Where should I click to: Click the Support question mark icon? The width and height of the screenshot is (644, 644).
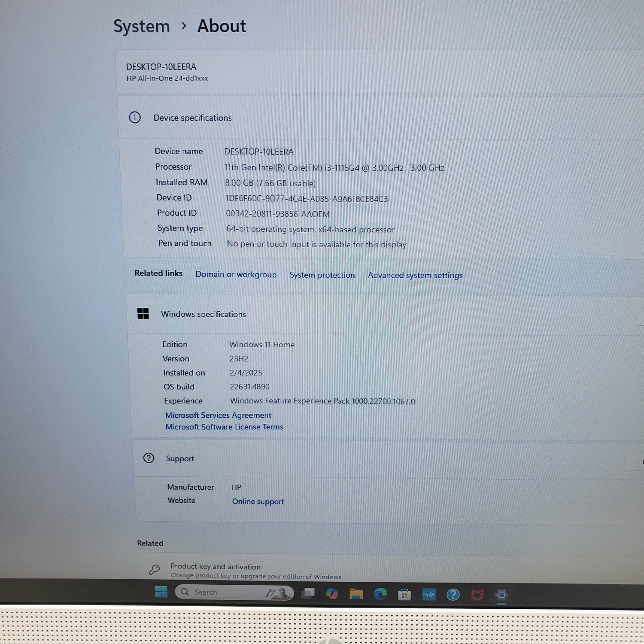[x=149, y=458]
